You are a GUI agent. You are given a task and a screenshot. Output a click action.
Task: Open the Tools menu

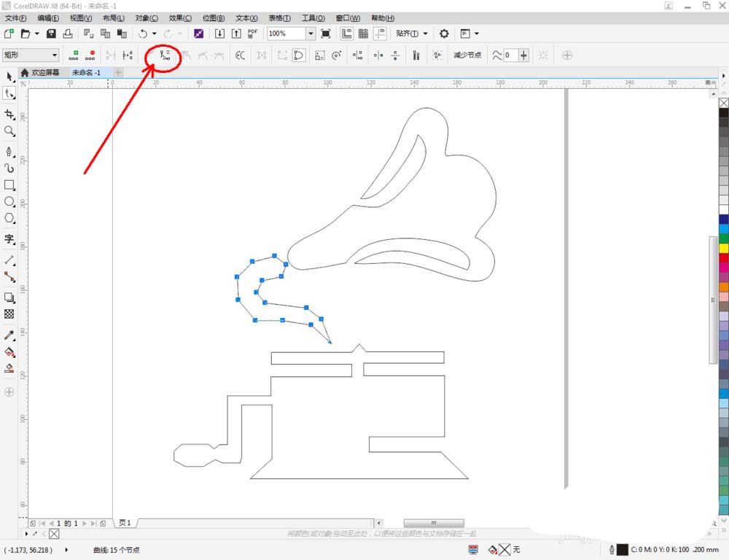313,18
